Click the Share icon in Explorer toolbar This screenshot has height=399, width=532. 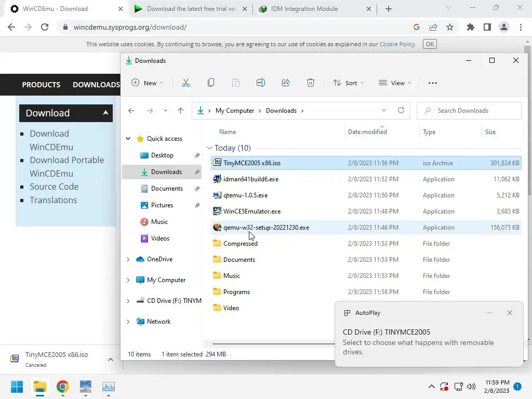(286, 83)
